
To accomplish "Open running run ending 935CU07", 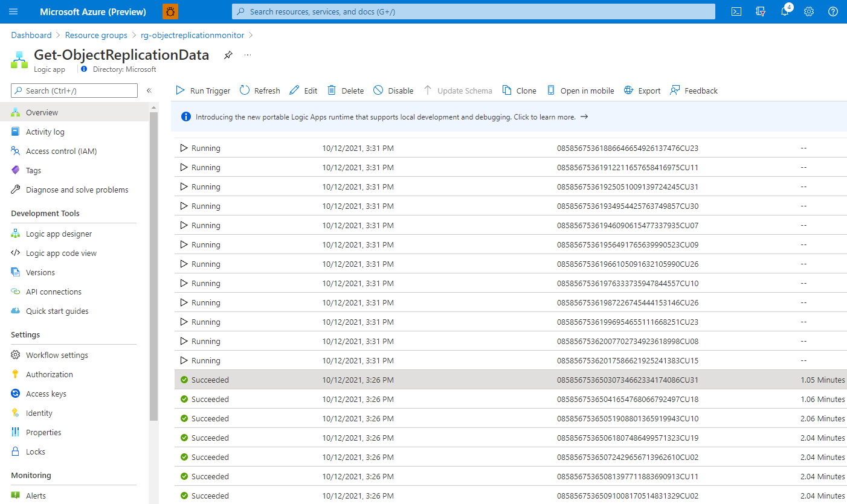I will [x=510, y=225].
